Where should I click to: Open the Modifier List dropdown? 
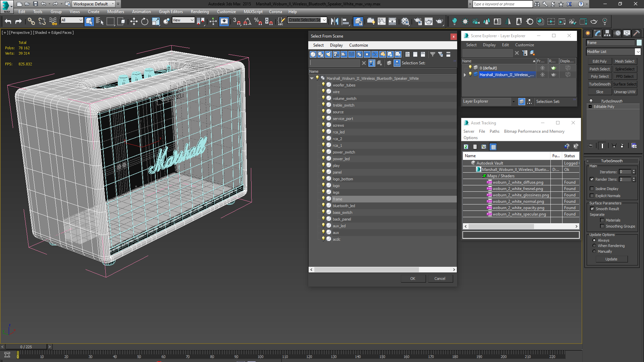(638, 52)
